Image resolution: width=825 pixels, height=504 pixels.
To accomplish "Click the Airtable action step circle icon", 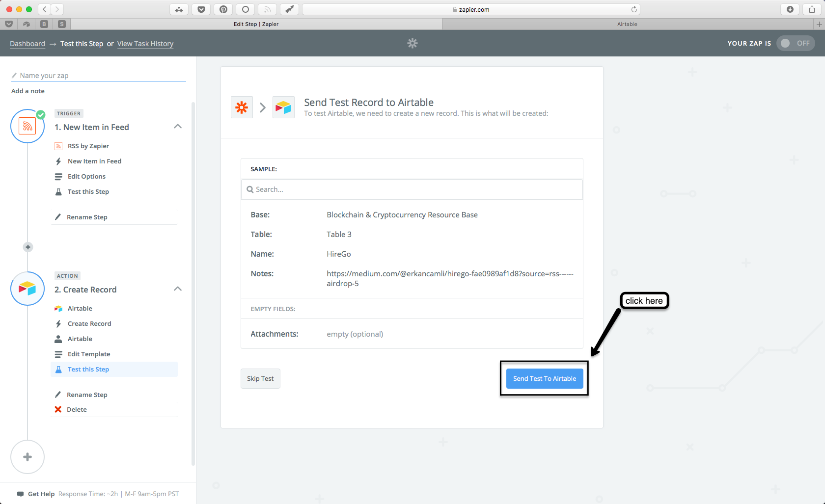I will (x=27, y=289).
